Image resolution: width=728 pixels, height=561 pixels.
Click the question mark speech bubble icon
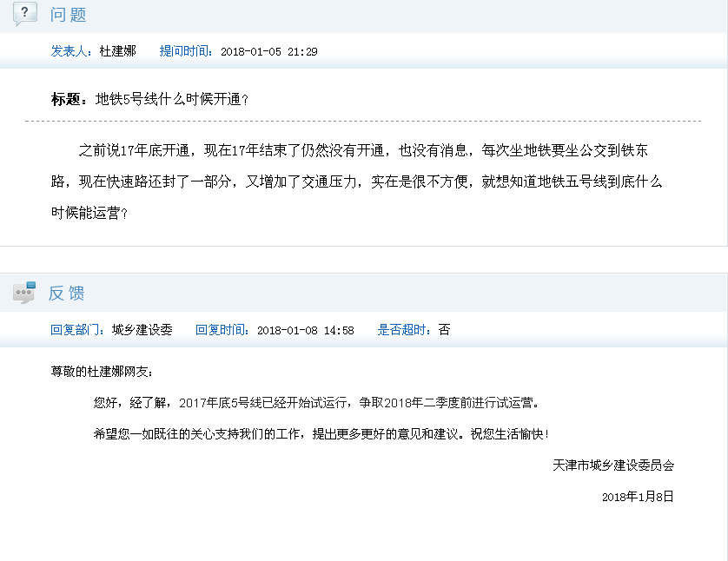pos(24,13)
